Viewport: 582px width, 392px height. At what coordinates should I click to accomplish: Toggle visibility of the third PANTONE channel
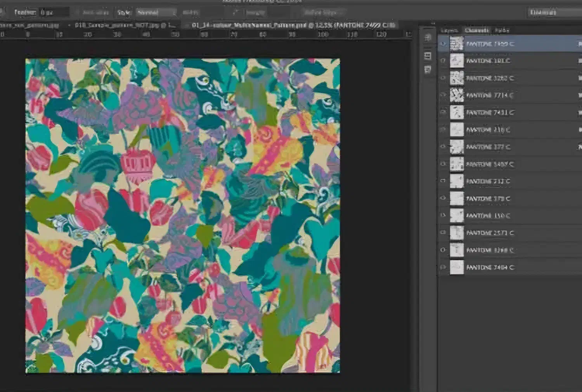(443, 78)
